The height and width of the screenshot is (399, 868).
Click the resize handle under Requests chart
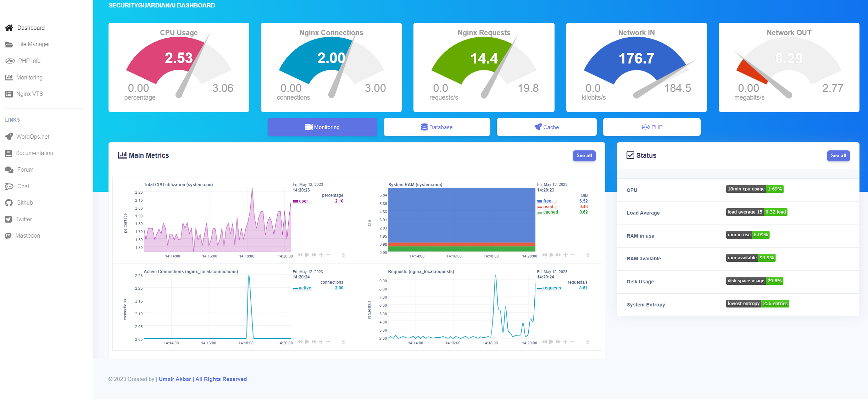click(x=588, y=342)
